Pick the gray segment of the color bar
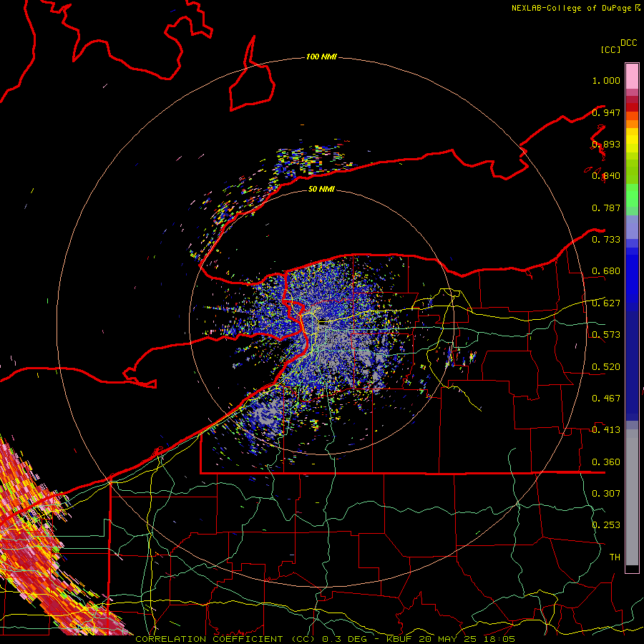644x644 pixels. click(x=632, y=497)
